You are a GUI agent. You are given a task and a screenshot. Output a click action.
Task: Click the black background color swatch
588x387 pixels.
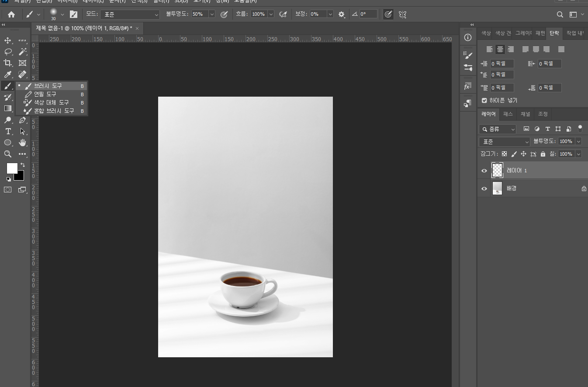point(20,177)
